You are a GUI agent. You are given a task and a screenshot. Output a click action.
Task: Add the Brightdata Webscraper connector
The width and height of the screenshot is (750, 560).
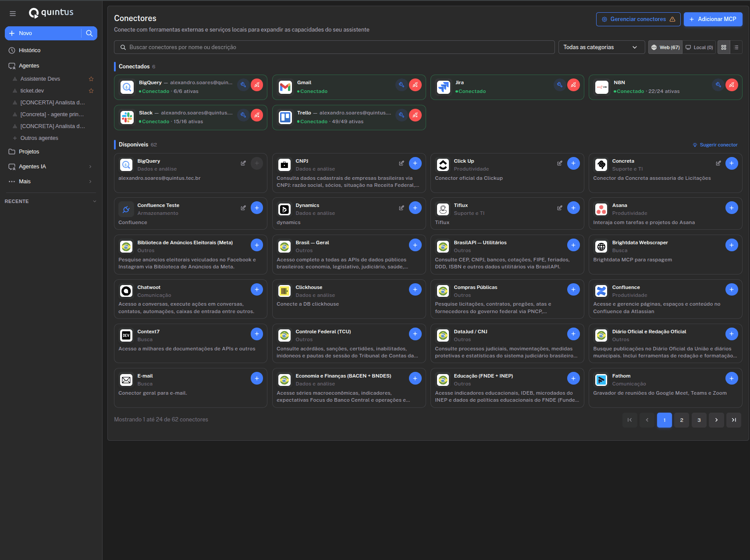(732, 245)
